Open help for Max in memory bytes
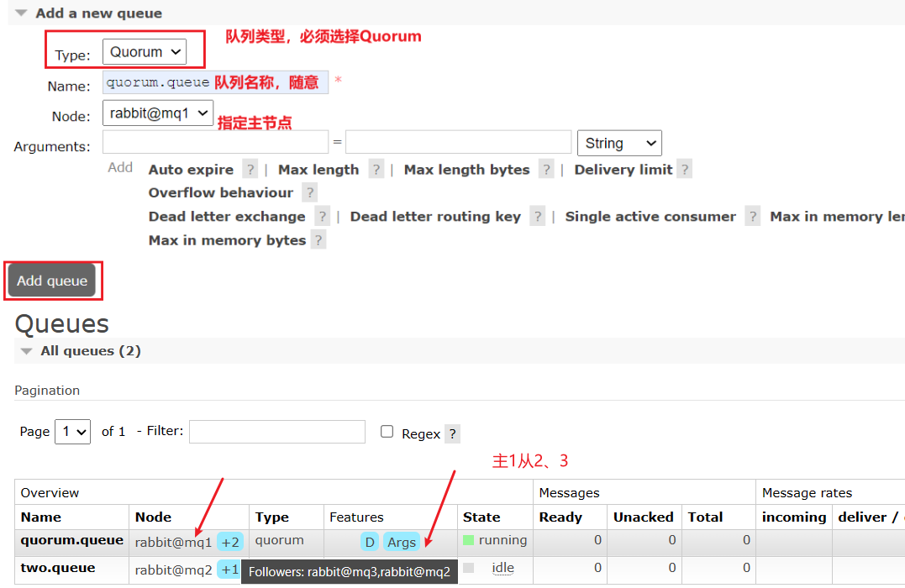Image resolution: width=905 pixels, height=588 pixels. click(318, 240)
